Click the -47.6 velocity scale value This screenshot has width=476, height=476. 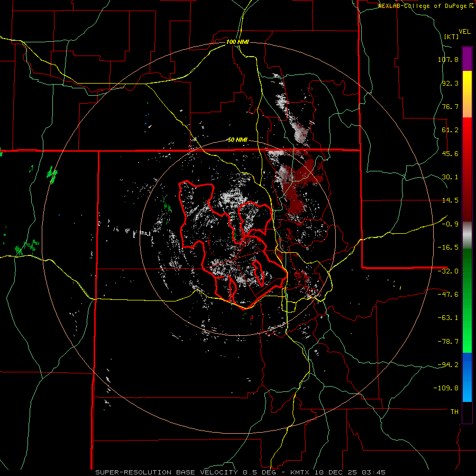click(x=448, y=295)
